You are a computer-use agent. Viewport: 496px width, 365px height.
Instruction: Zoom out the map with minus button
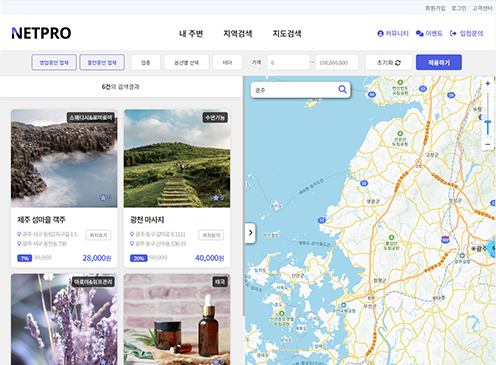[x=488, y=144]
